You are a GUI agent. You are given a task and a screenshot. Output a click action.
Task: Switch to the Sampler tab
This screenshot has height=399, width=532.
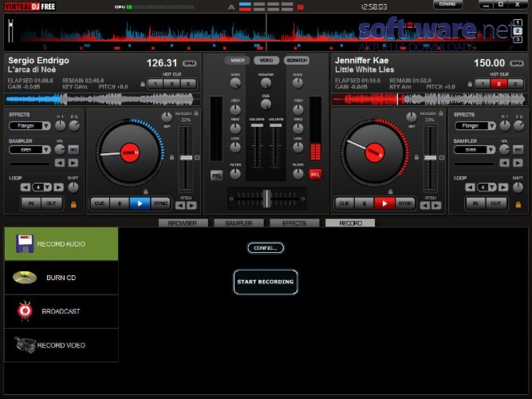(238, 223)
